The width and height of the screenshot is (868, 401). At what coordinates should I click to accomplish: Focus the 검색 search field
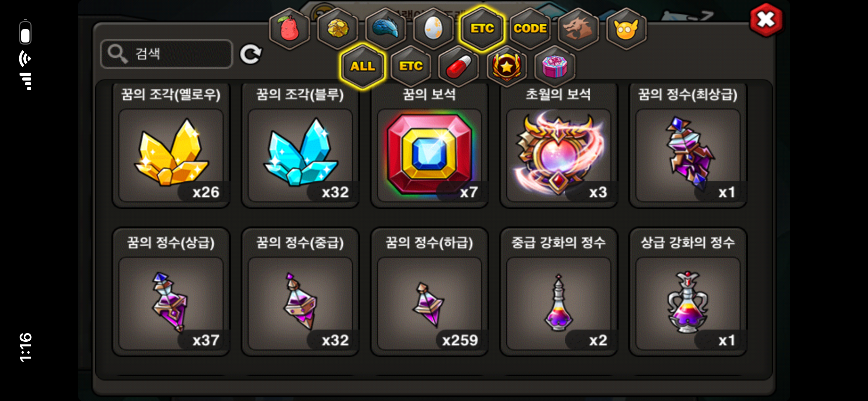[167, 54]
